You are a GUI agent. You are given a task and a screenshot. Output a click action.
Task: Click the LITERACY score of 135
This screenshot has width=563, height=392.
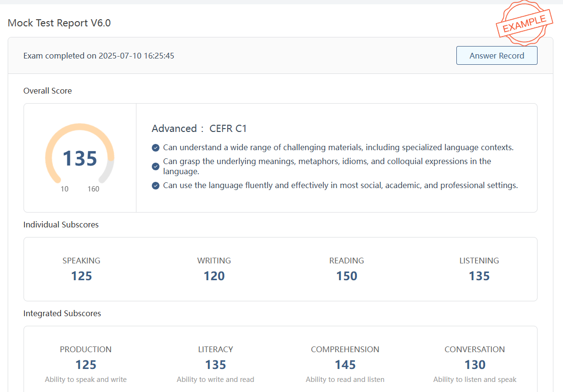(215, 365)
